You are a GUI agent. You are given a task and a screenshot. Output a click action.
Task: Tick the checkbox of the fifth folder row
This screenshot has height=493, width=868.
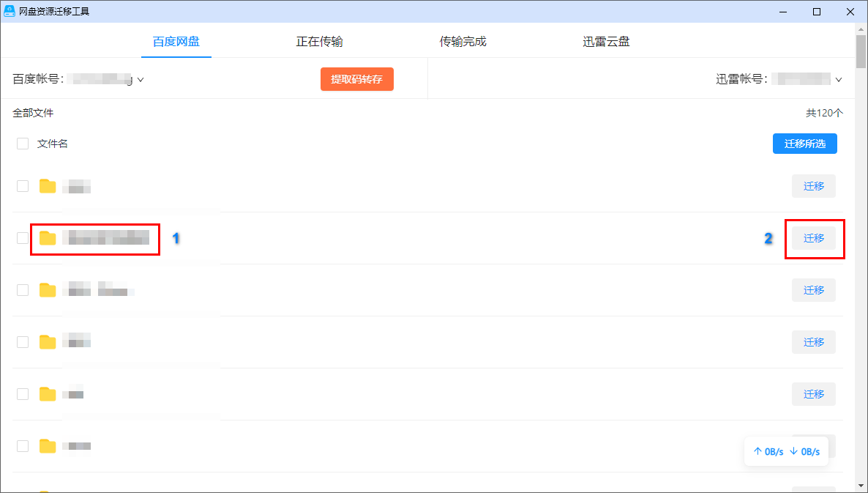[x=23, y=394]
